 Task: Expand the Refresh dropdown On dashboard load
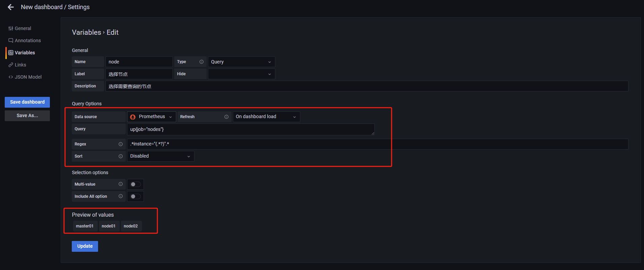[266, 117]
